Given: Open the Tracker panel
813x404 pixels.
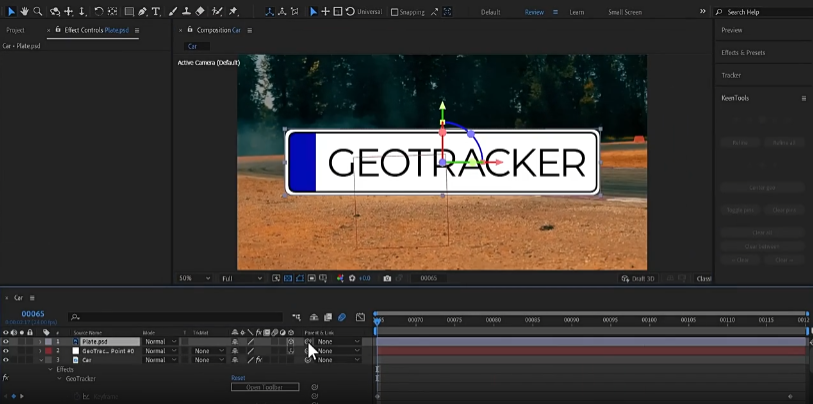Looking at the screenshot, I should point(731,75).
